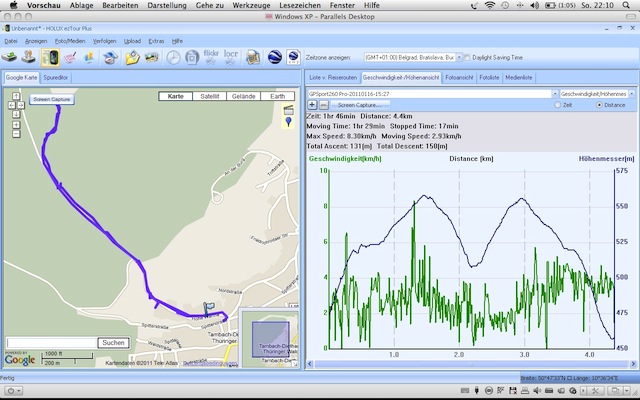Viewport: 640px width, 400px height.
Task: Click the plus zoom button above chart
Action: pos(311,104)
